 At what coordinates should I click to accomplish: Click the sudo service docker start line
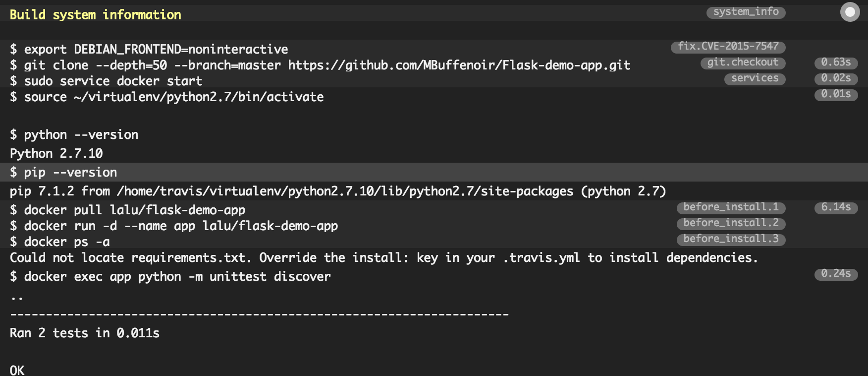pyautogui.click(x=106, y=81)
